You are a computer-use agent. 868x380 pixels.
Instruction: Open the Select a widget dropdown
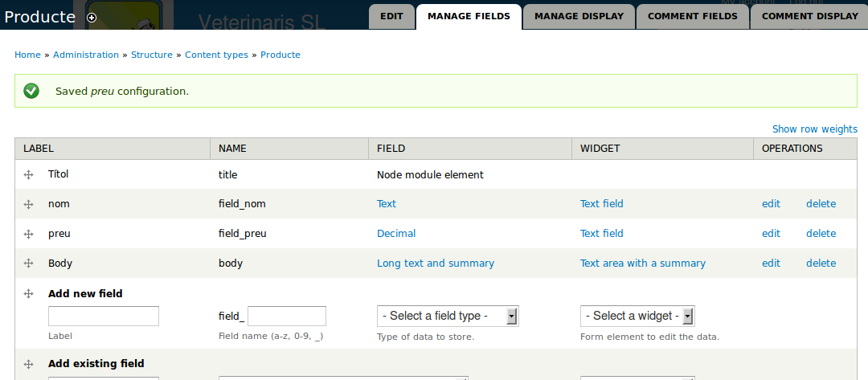tap(637, 317)
